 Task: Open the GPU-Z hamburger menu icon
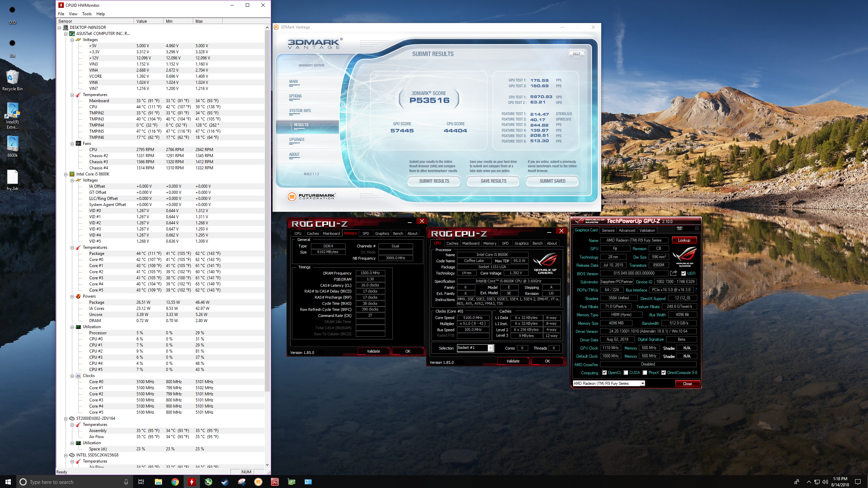click(697, 229)
